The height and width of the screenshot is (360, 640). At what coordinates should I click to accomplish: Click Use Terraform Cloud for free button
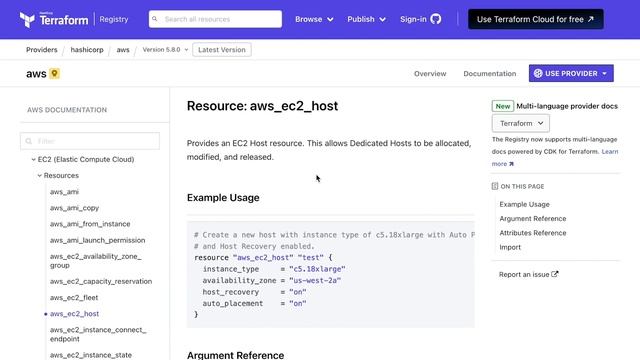point(536,19)
